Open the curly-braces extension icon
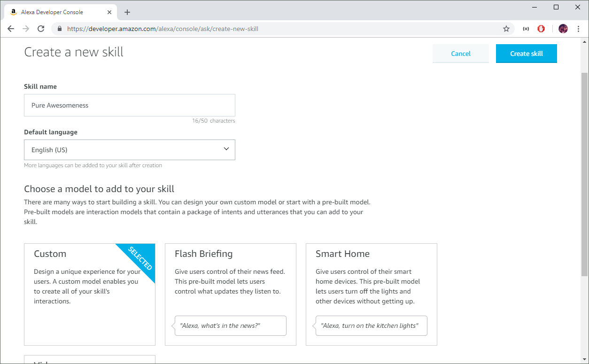The width and height of the screenshot is (589, 364). [x=526, y=29]
